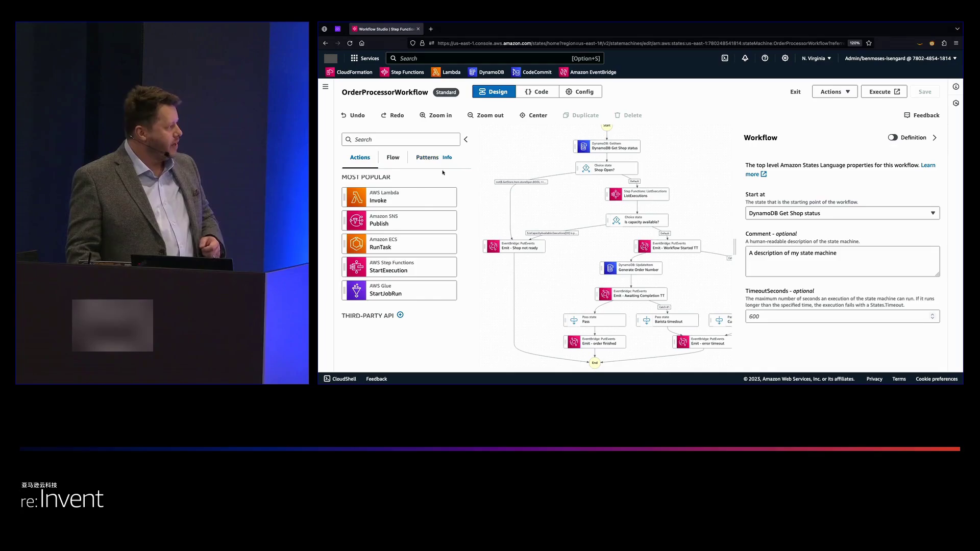980x551 pixels.
Task: Click the AWS Lambda Invoke action
Action: pos(399,197)
